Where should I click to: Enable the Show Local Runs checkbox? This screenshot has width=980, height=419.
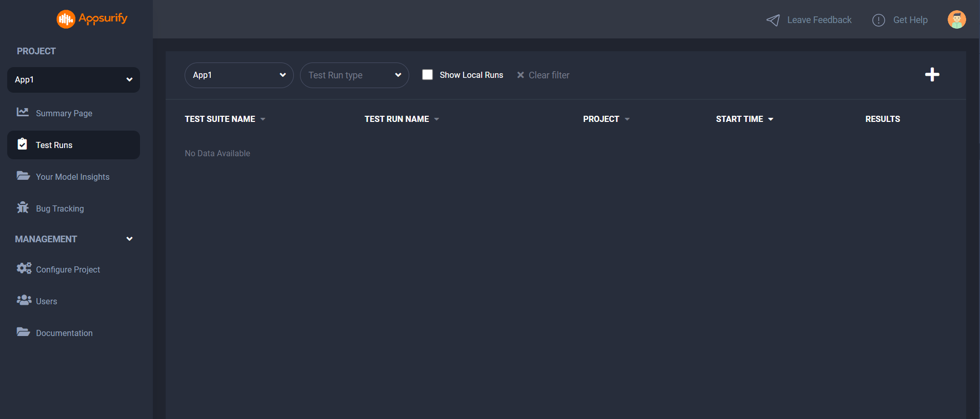coord(427,75)
